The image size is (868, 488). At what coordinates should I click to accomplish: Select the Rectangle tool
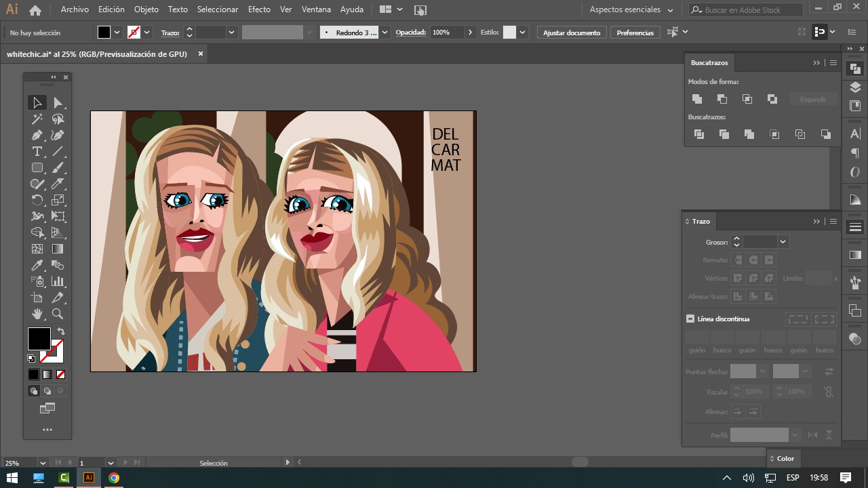click(x=37, y=167)
